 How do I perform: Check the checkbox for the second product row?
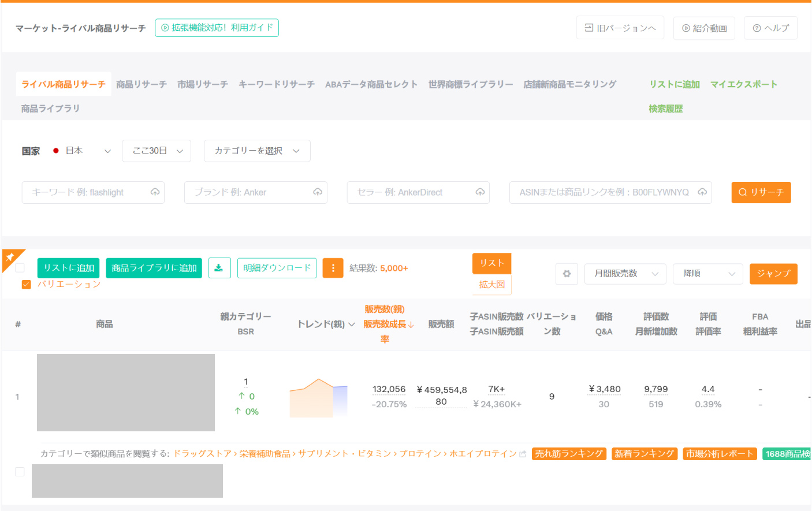point(20,471)
